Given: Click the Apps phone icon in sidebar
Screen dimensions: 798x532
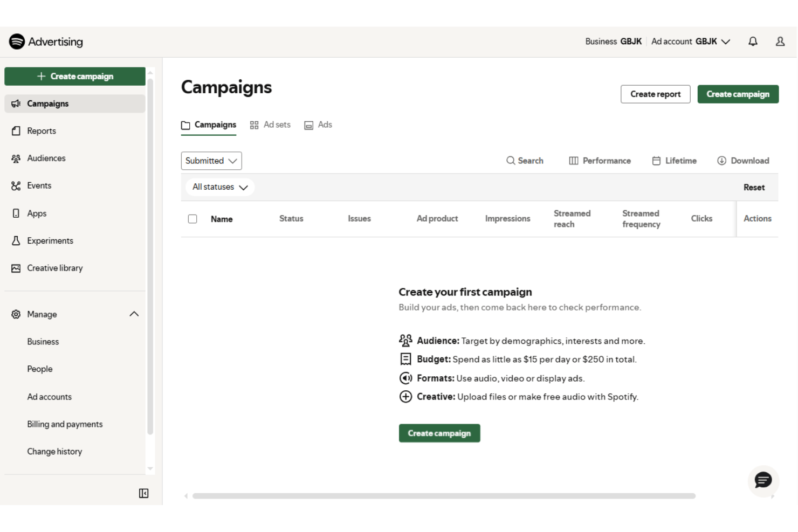Looking at the screenshot, I should tap(16, 213).
